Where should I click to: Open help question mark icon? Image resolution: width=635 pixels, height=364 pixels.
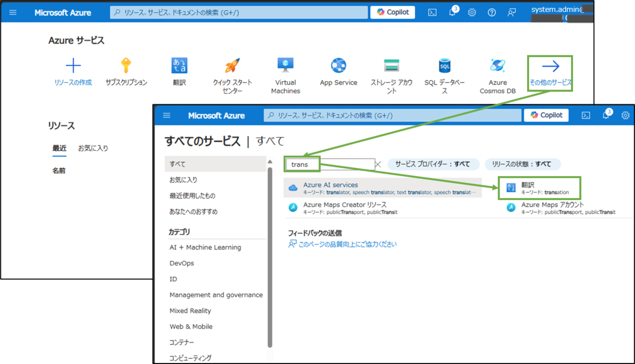492,13
